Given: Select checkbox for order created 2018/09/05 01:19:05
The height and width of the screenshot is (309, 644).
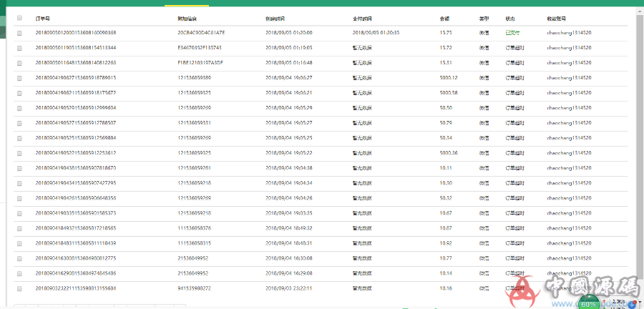Looking at the screenshot, I should 19,48.
